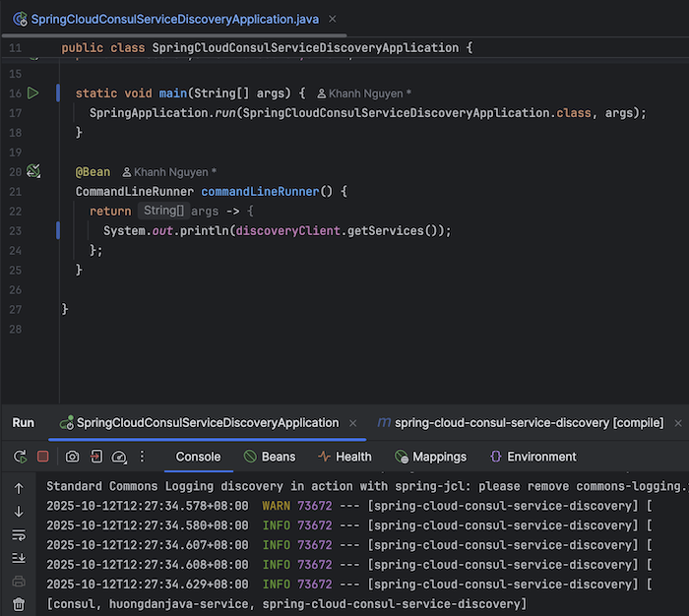This screenshot has width=689, height=616.
Task: Click the run gutter icon beside main
Action: tap(32, 93)
